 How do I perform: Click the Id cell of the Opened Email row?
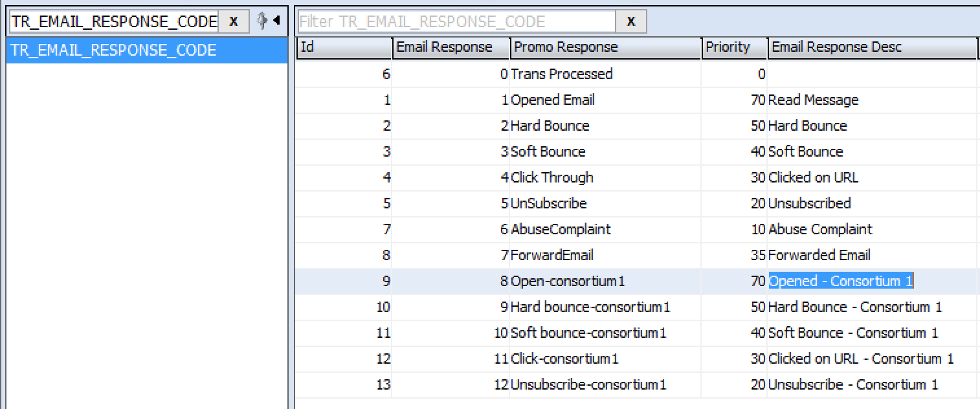click(344, 100)
